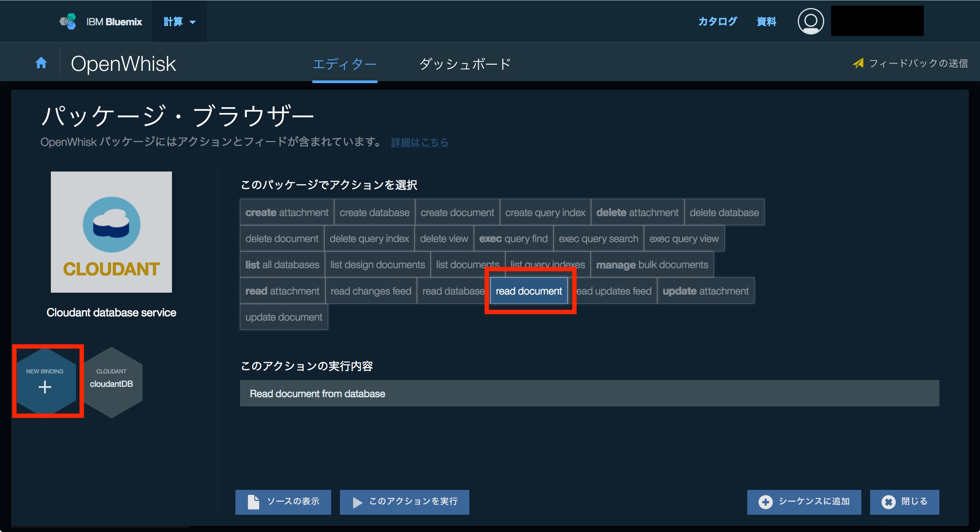Select the delete attachment action
980x532 pixels.
coord(637,212)
